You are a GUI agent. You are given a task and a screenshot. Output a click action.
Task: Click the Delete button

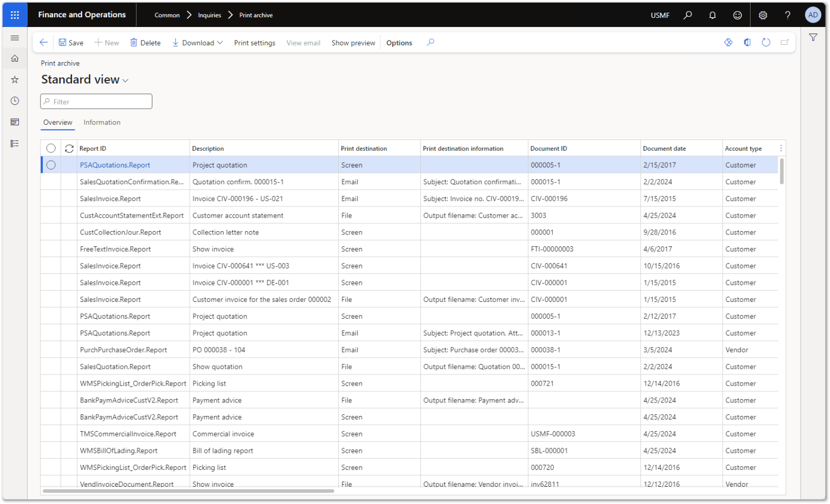coord(145,43)
